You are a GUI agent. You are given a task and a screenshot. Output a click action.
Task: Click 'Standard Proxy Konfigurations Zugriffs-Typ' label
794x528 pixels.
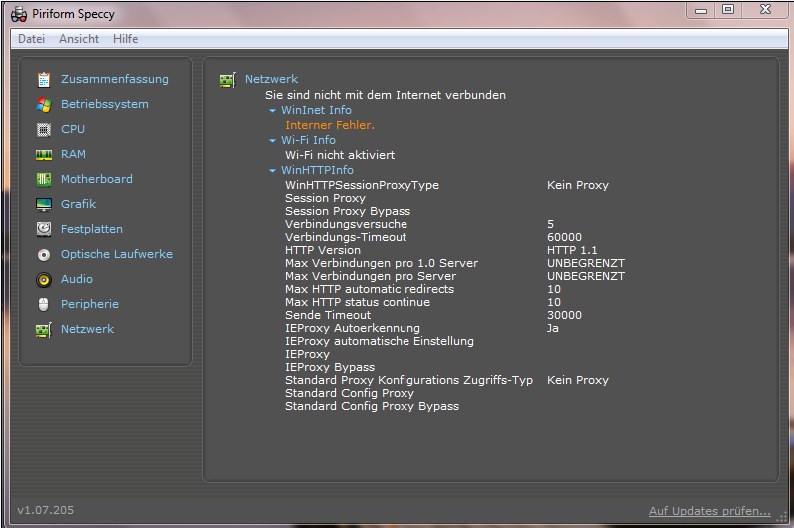click(409, 380)
